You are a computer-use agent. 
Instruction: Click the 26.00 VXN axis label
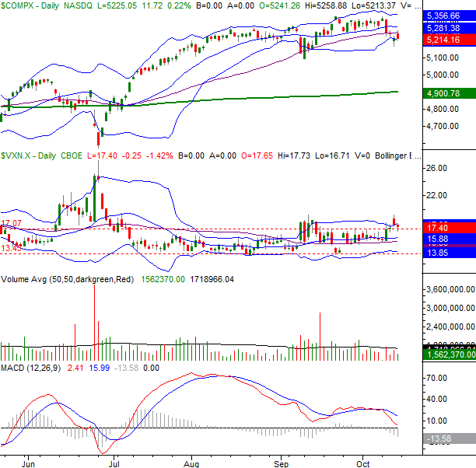point(436,168)
